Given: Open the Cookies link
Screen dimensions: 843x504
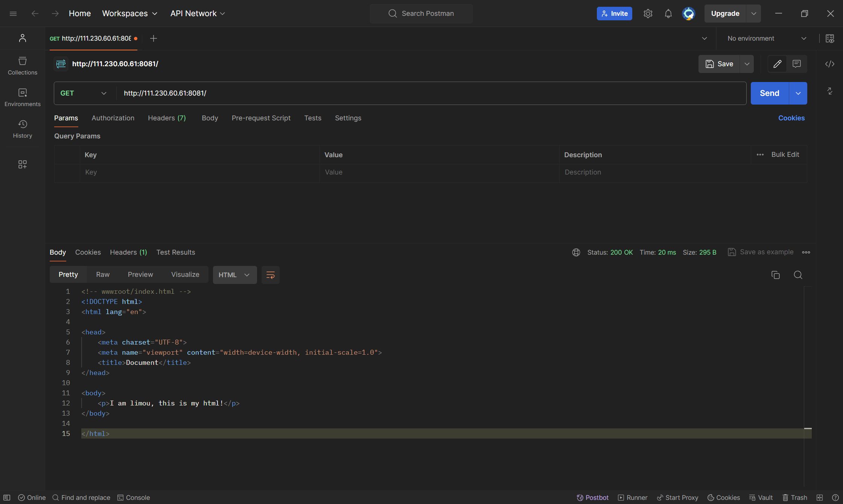Looking at the screenshot, I should (791, 118).
